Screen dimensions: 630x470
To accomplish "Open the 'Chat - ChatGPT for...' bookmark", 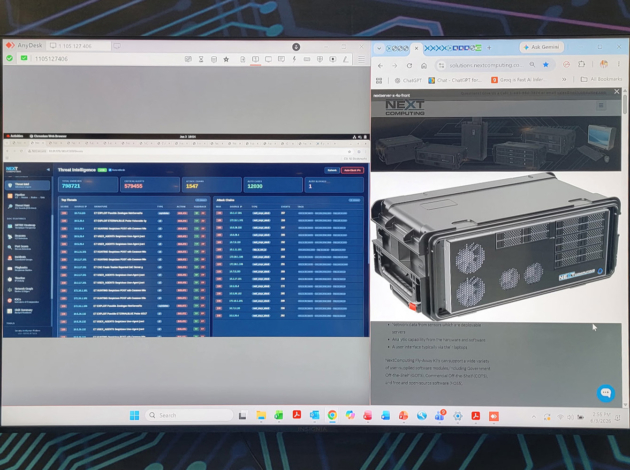I will [455, 80].
